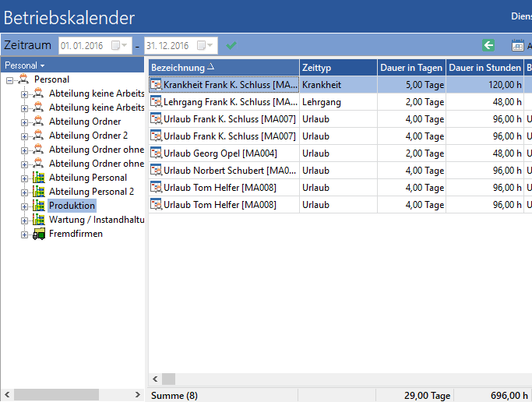Expand the Abteilung Ordner 2 node
The width and height of the screenshot is (532, 402).
[24, 136]
